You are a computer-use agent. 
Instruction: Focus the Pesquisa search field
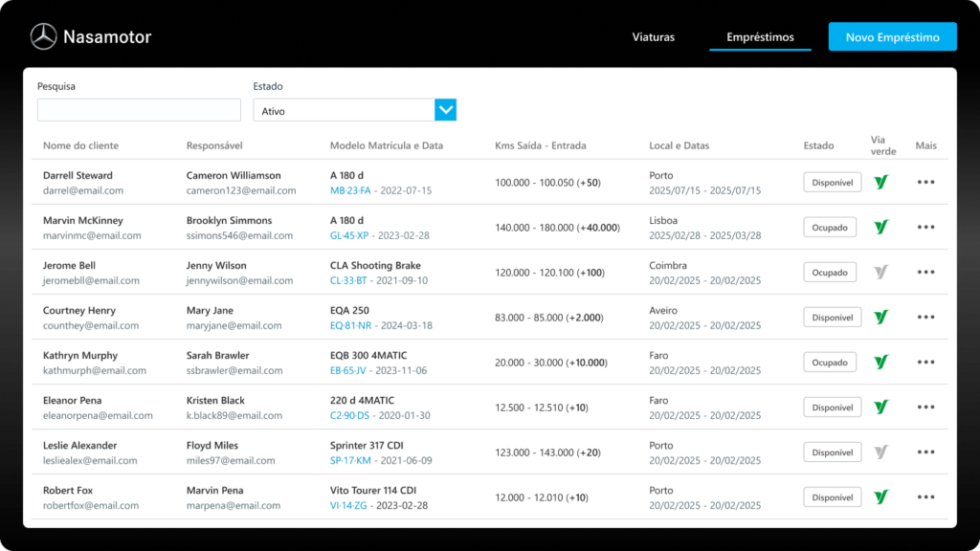click(139, 110)
